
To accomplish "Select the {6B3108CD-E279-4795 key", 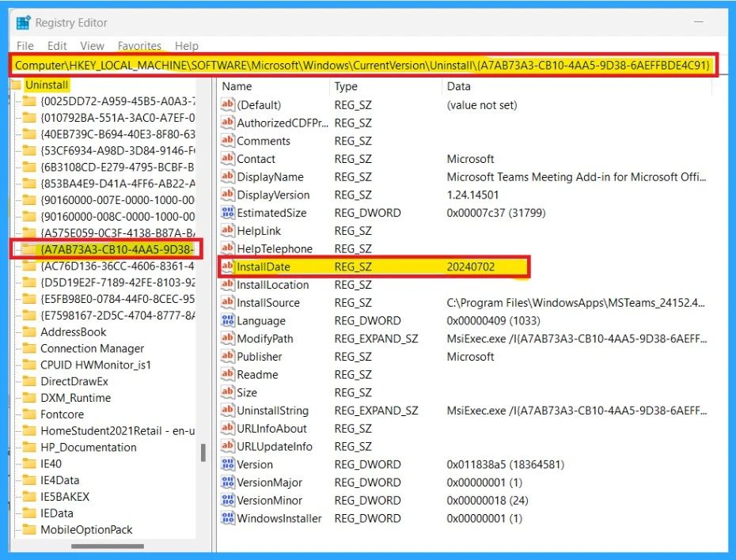I will pyautogui.click(x=117, y=167).
